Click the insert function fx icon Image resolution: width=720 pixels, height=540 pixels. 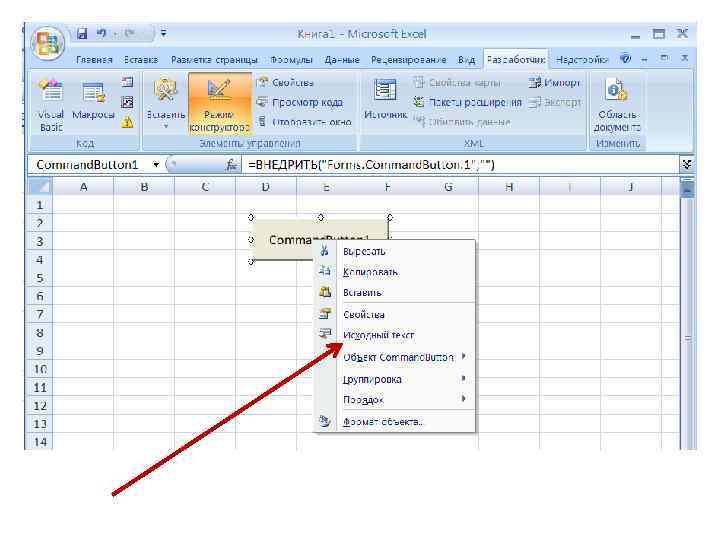click(231, 164)
